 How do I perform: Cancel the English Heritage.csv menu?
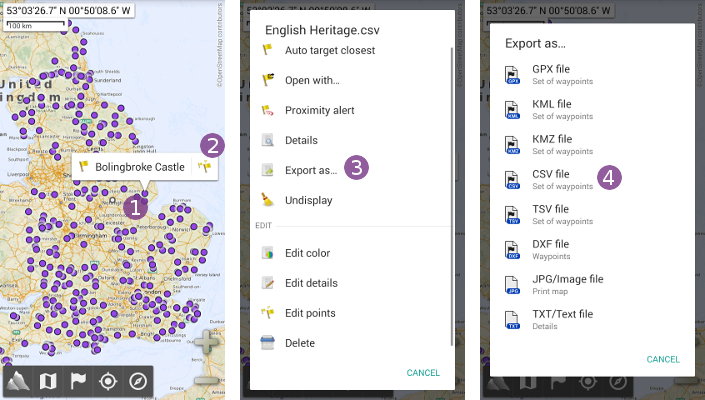click(x=423, y=373)
